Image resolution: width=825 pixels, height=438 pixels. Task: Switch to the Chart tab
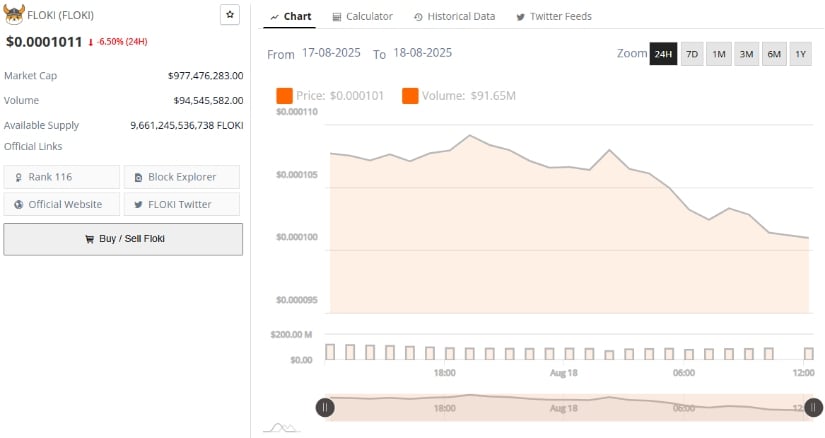290,17
